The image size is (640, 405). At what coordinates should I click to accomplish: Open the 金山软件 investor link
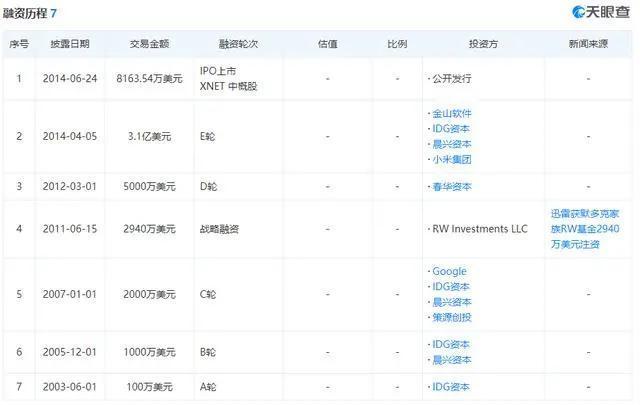click(451, 113)
